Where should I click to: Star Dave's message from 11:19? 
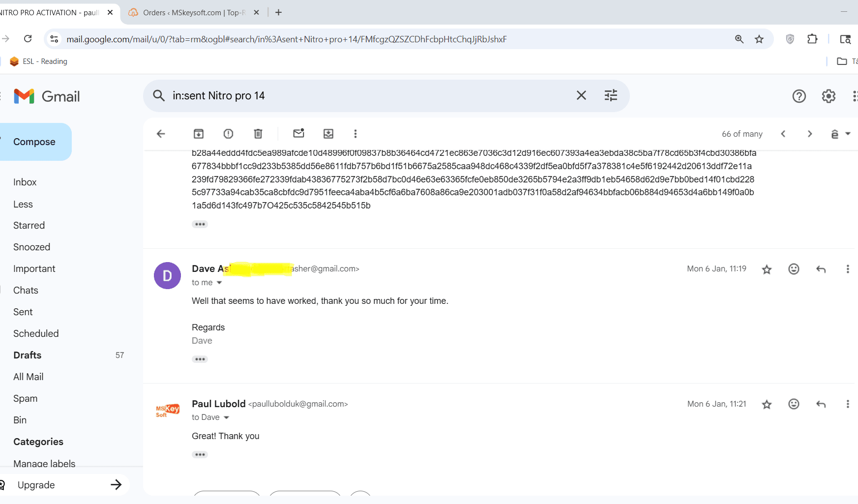click(x=767, y=269)
